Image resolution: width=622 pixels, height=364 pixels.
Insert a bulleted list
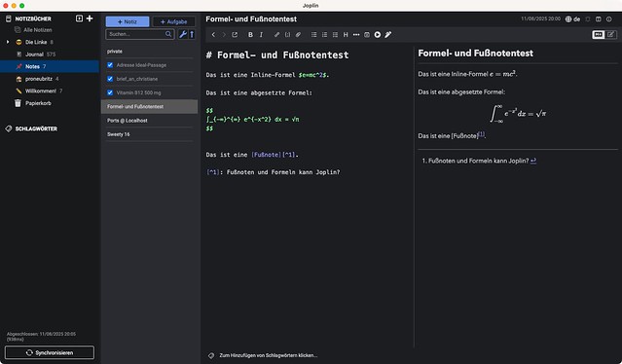(x=313, y=34)
